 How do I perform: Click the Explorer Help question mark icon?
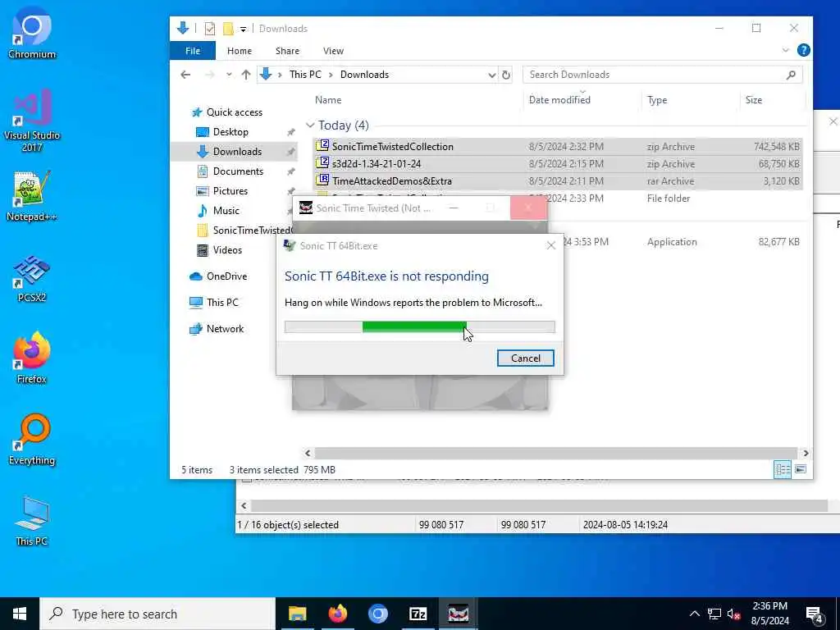[803, 50]
